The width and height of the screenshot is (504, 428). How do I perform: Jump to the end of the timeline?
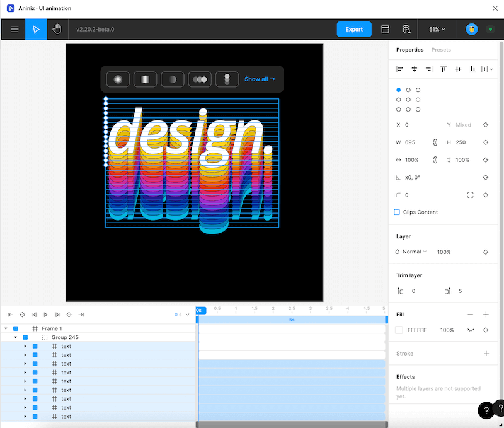point(81,315)
